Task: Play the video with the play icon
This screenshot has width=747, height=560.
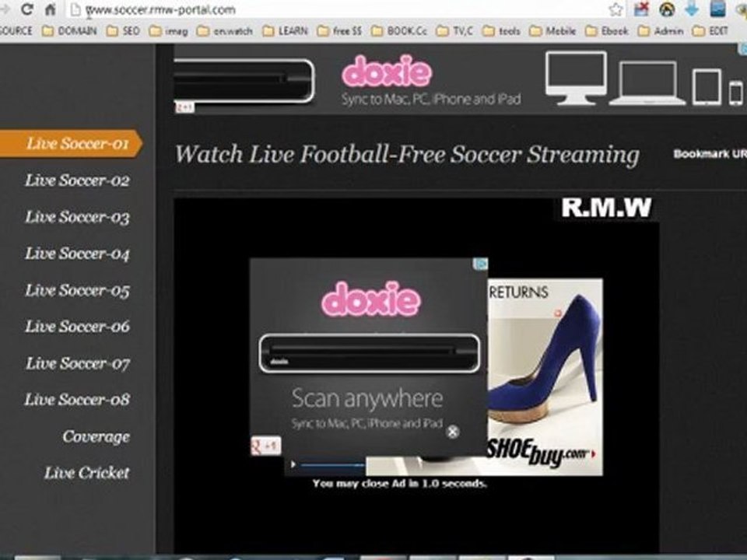Action: point(293,464)
